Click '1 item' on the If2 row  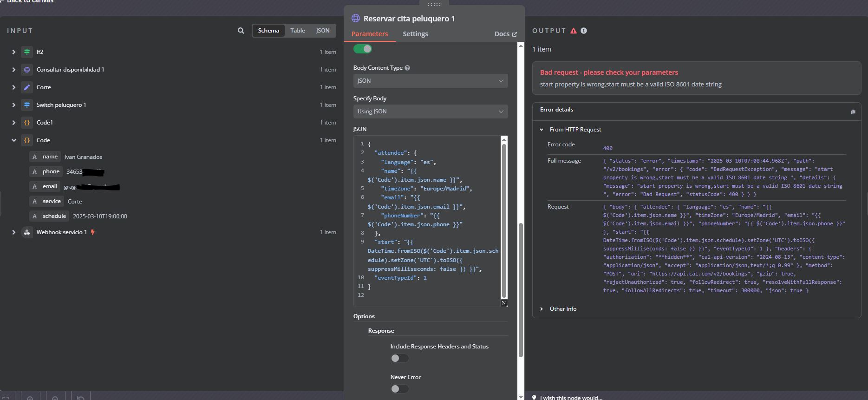coord(328,52)
